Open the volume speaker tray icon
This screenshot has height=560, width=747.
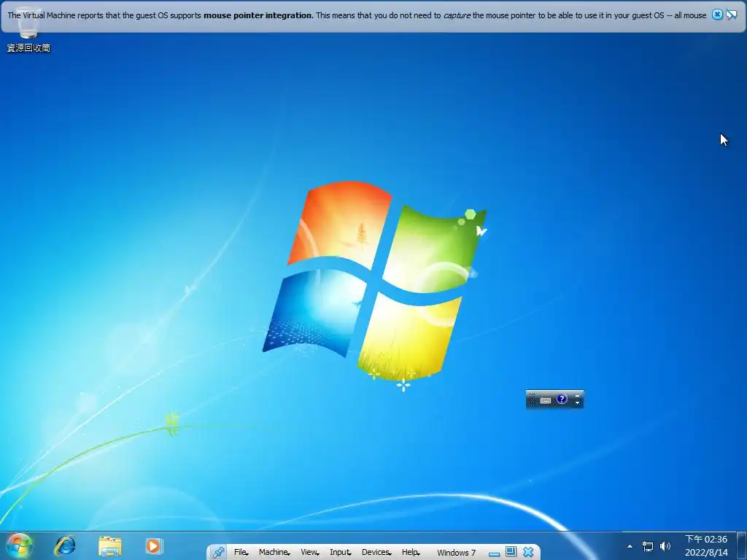(665, 546)
